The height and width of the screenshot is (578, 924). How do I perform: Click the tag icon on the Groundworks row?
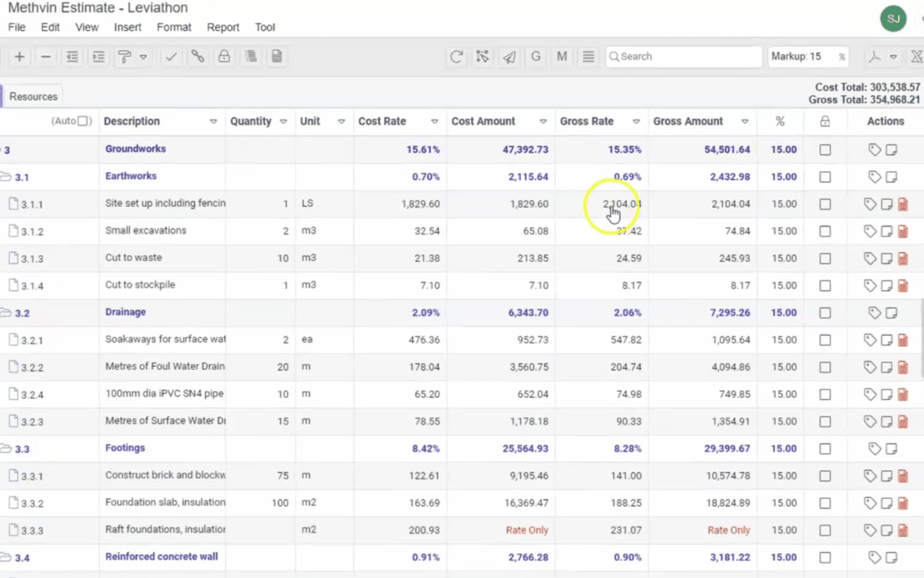click(874, 150)
